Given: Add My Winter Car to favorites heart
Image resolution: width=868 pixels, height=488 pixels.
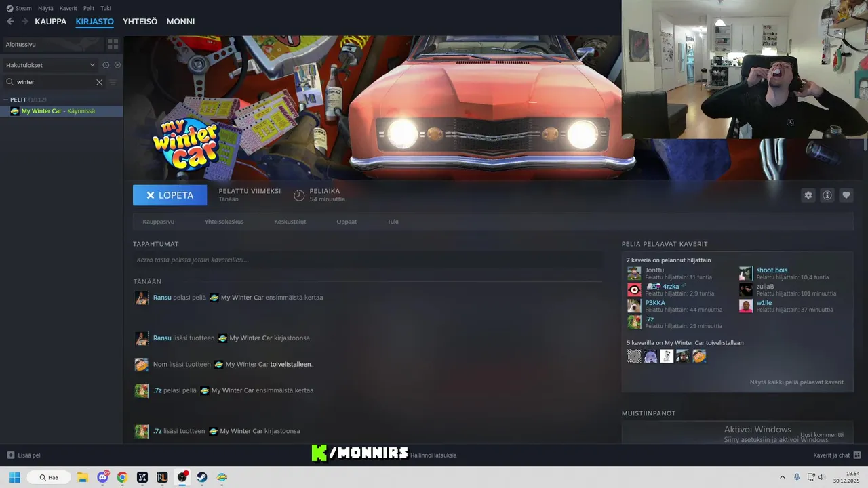Looking at the screenshot, I should (846, 195).
